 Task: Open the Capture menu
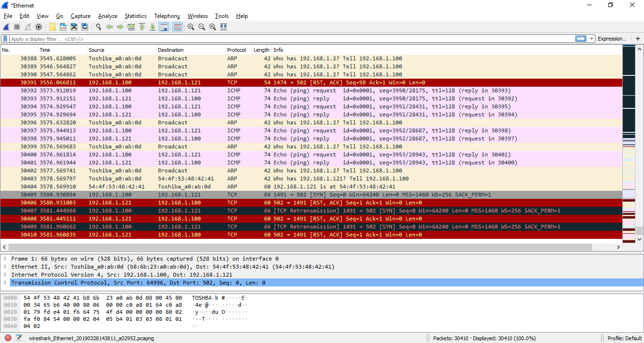click(81, 16)
